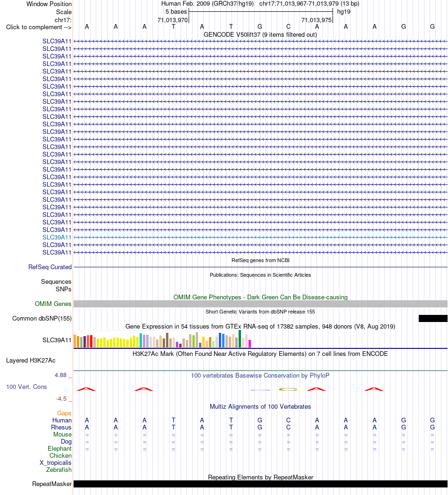Click 'RefSeq genes from NCBI' track title
448x495 pixels.
coord(260,260)
